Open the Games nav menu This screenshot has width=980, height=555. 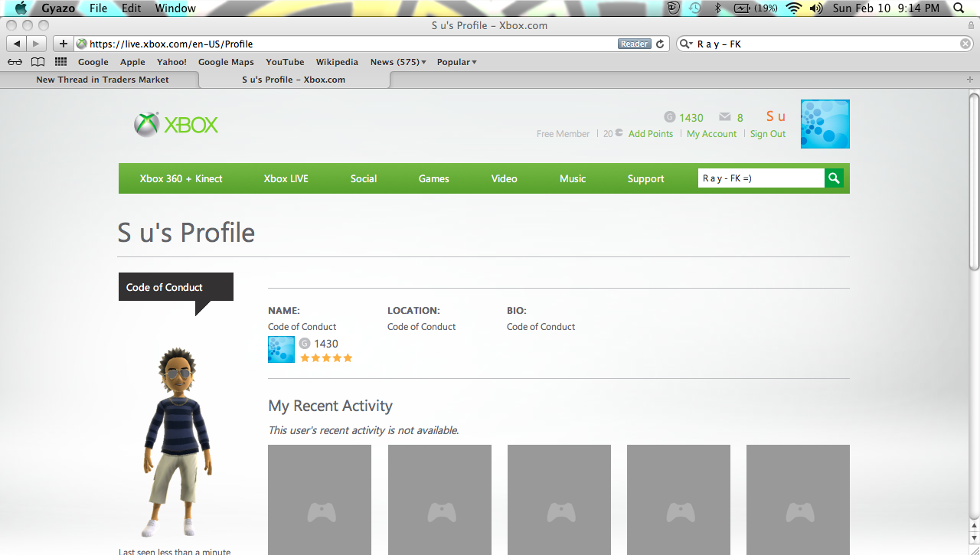[x=434, y=178]
